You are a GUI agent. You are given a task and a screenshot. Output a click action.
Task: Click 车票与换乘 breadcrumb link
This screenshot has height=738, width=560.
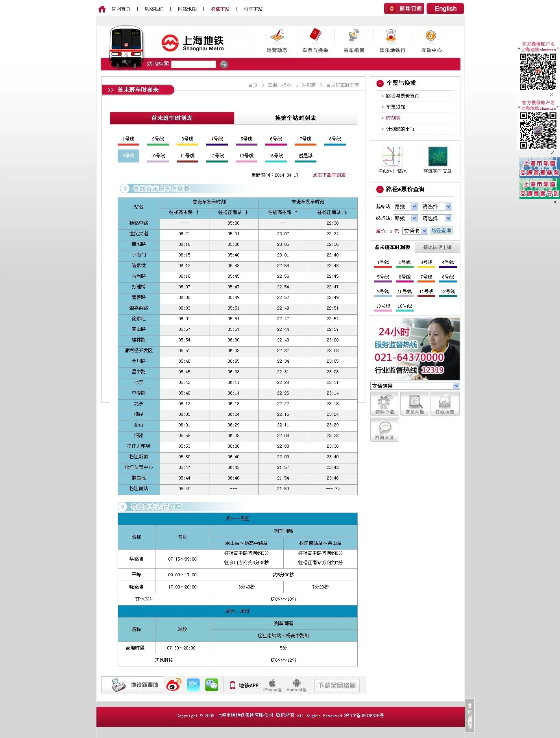[x=279, y=85]
